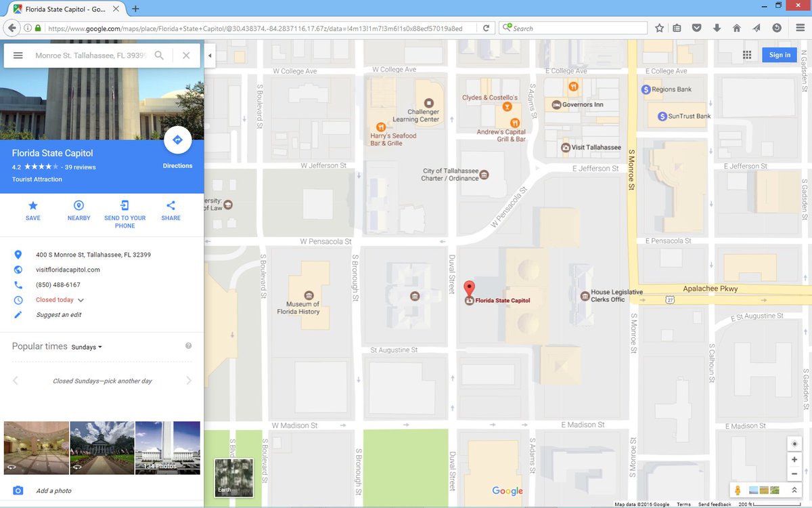The width and height of the screenshot is (812, 508).
Task: Select the Nearby search icon
Action: point(78,207)
